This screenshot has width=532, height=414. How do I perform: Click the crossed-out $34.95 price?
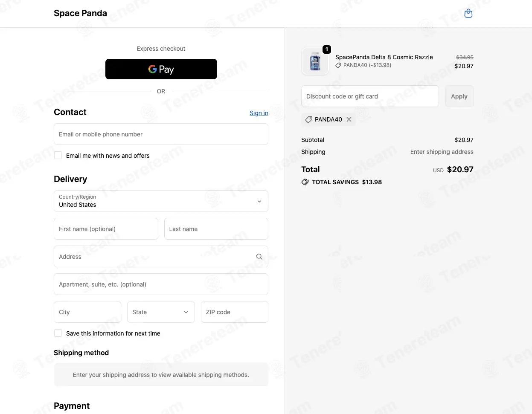tap(465, 57)
